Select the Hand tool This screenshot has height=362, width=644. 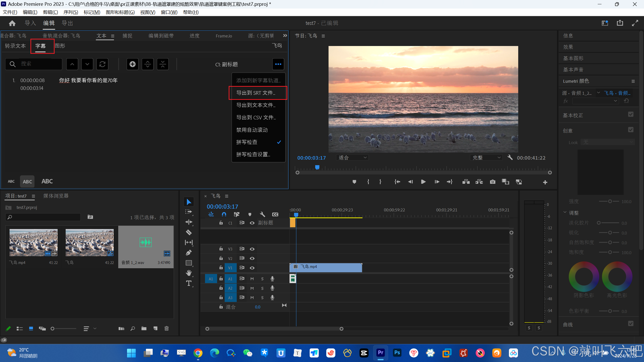coord(189,273)
